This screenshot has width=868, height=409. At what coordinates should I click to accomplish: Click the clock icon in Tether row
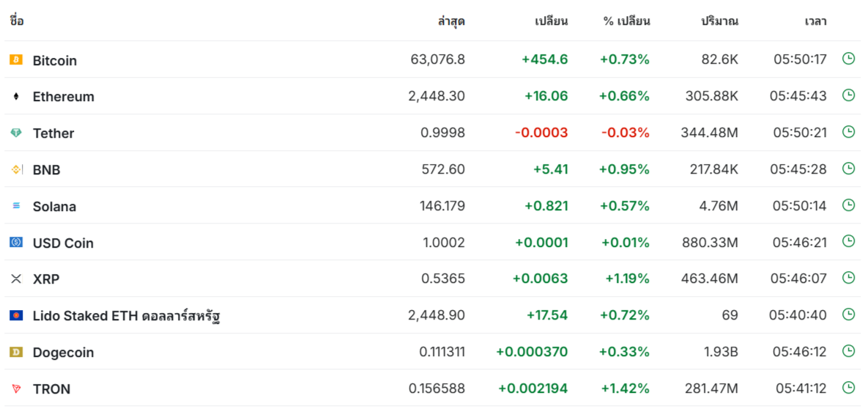(848, 131)
